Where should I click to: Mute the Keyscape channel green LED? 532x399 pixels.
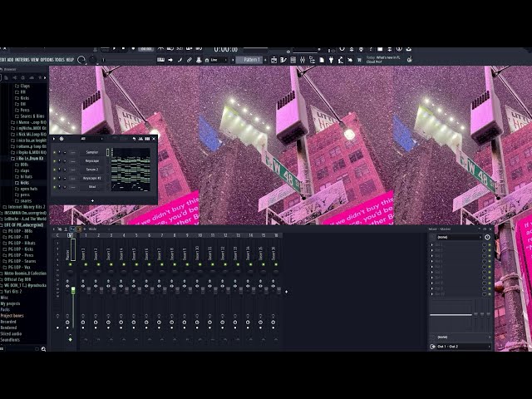pos(54,160)
